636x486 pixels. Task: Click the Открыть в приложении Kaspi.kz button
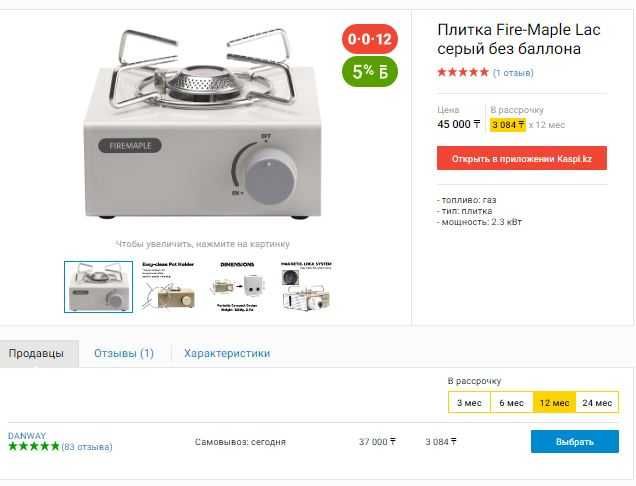coord(522,158)
